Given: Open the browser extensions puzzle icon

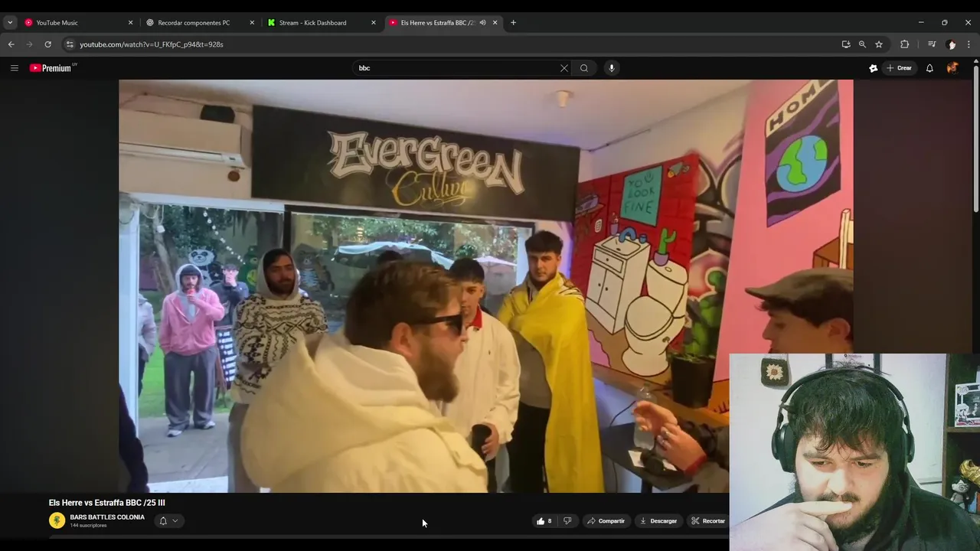Looking at the screenshot, I should click(904, 44).
